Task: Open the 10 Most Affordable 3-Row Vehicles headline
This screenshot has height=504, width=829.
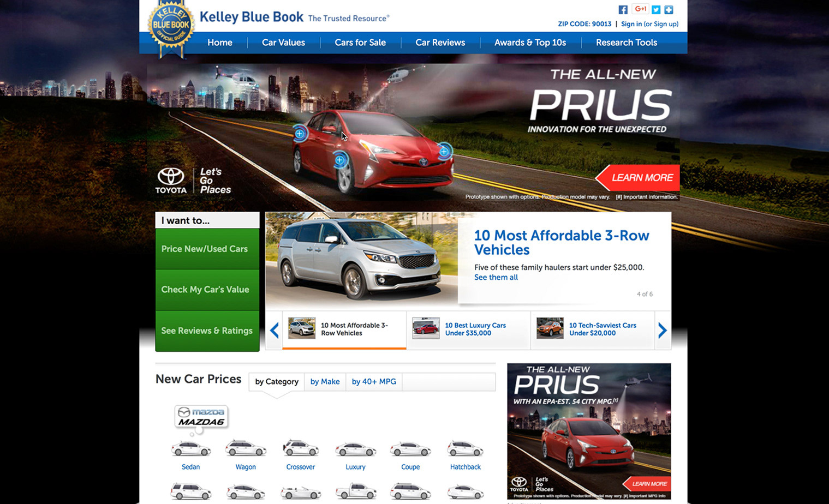Action: coord(562,243)
